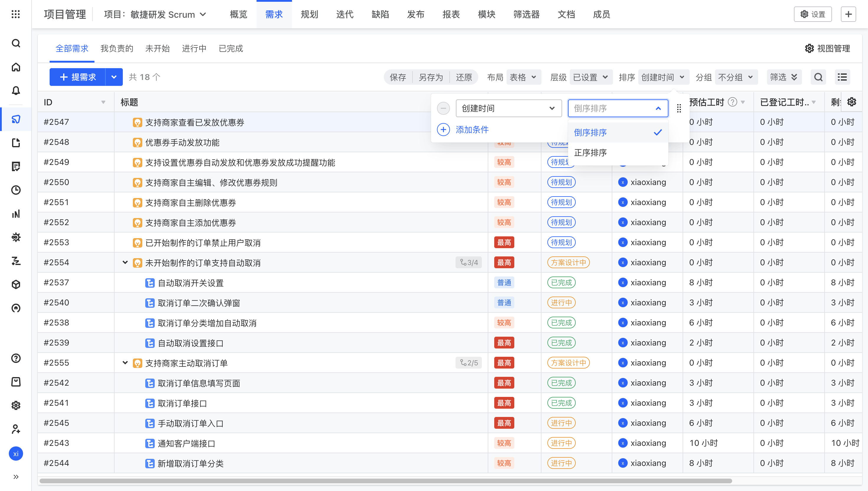Click the 筛选 filter expander

[x=783, y=77]
